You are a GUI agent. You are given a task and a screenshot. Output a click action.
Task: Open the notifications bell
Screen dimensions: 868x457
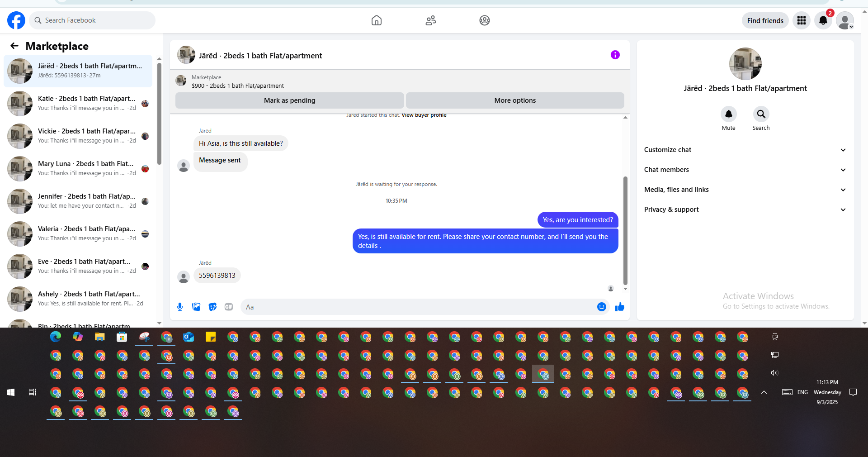pos(823,20)
